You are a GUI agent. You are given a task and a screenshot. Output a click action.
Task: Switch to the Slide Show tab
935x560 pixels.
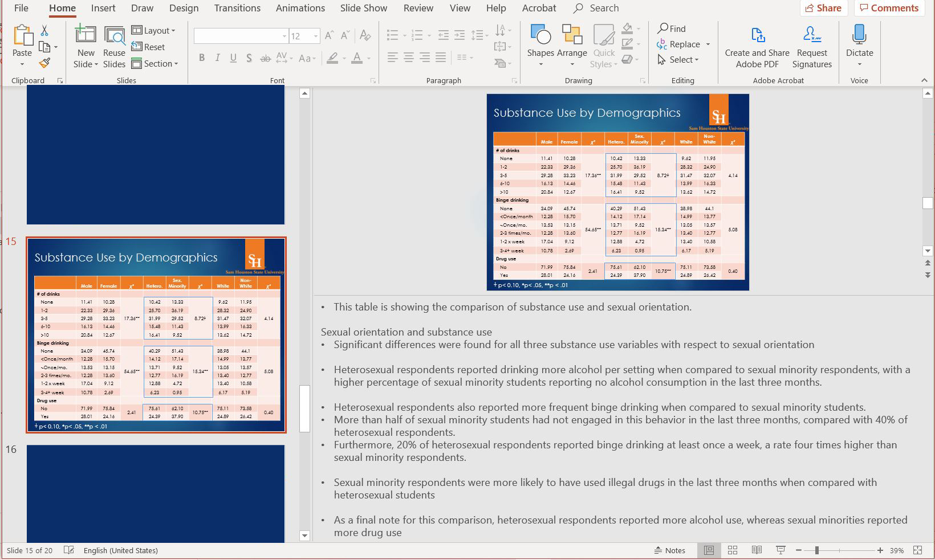[x=363, y=8]
